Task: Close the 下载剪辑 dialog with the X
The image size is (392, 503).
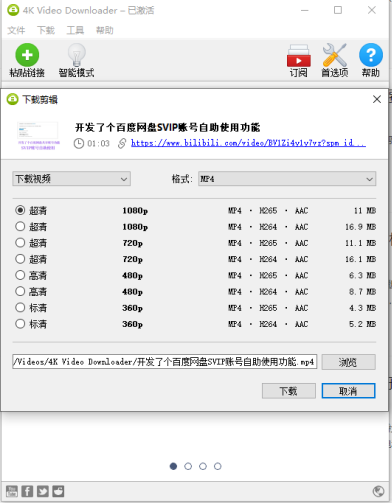Action: [x=377, y=99]
